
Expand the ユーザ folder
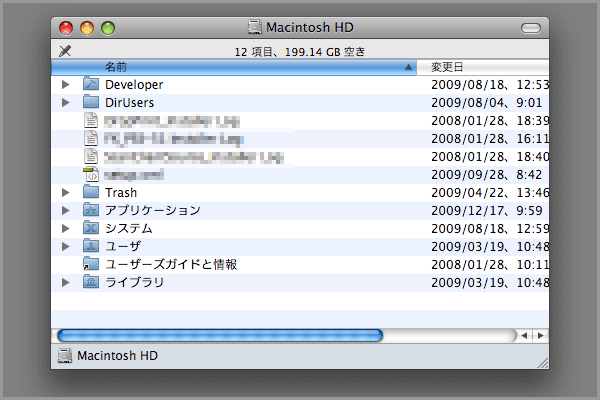66,246
